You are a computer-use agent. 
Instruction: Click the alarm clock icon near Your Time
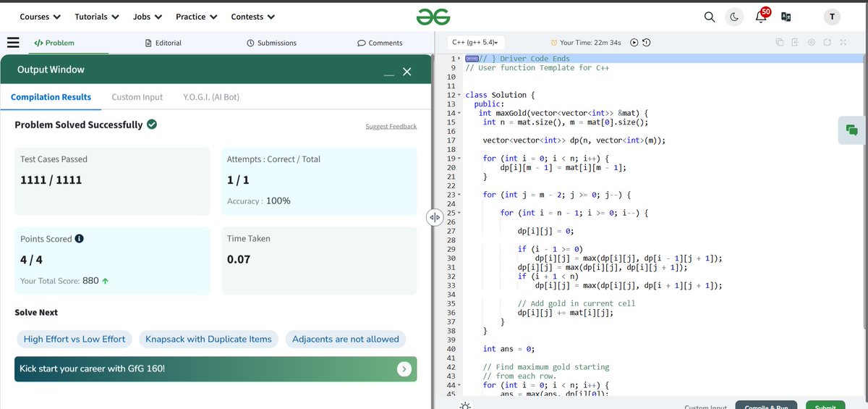tap(554, 43)
